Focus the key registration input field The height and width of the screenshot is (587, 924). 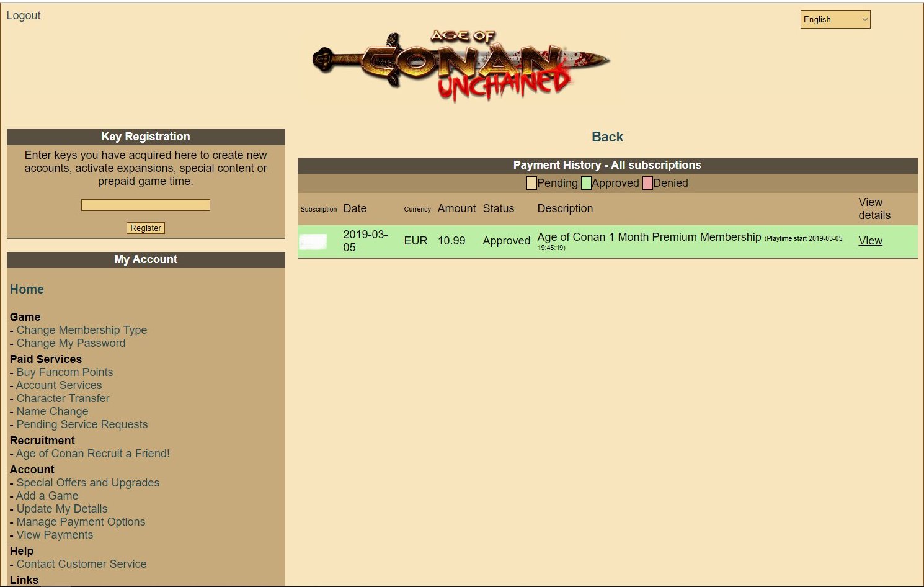(146, 205)
